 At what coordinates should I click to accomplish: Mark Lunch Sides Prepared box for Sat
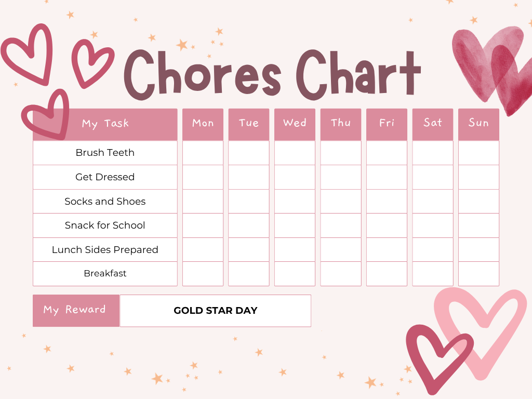click(432, 250)
